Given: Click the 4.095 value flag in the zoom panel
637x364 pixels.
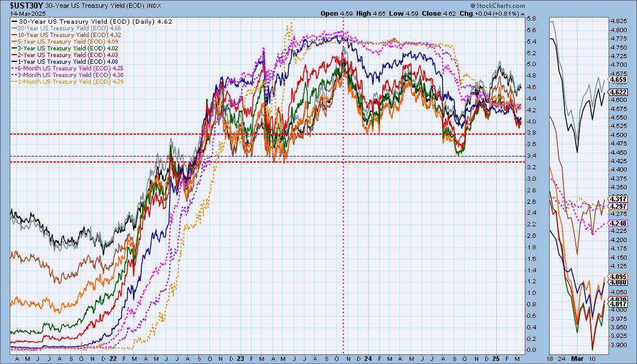Looking at the screenshot, I should click(618, 277).
